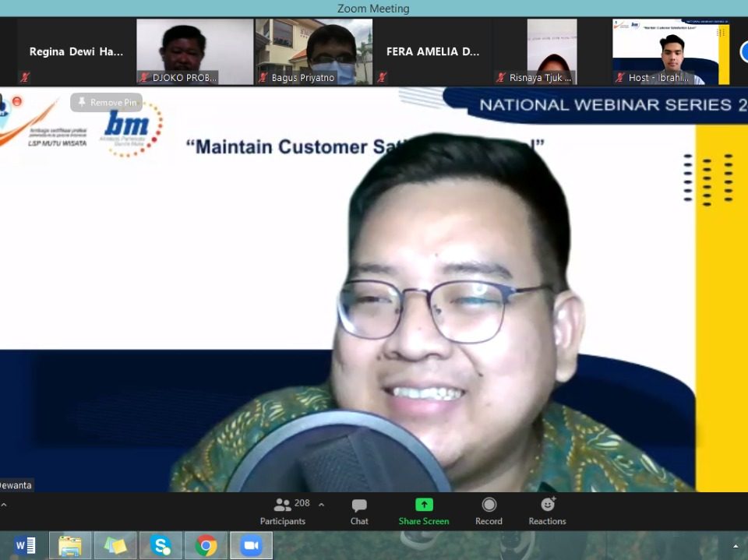Show hidden system tray icons
The image size is (748, 560).
point(735,546)
